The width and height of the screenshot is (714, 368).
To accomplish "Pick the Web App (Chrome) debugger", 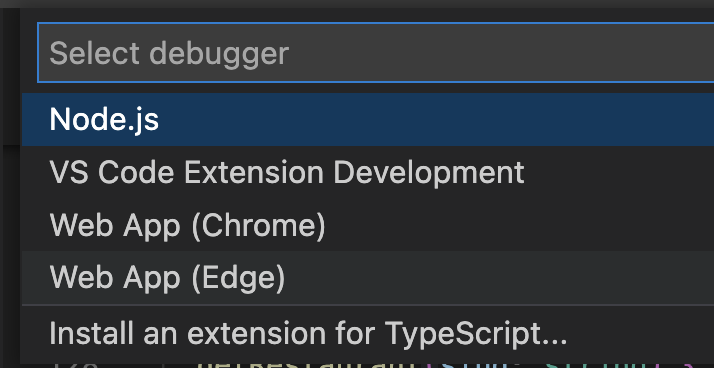I will (x=368, y=225).
